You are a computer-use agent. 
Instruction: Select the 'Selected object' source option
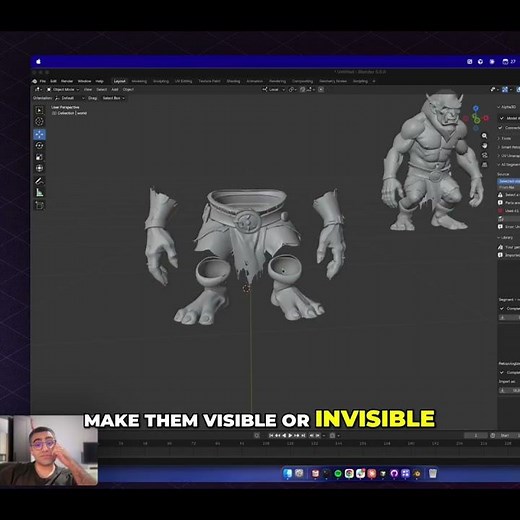click(509, 181)
